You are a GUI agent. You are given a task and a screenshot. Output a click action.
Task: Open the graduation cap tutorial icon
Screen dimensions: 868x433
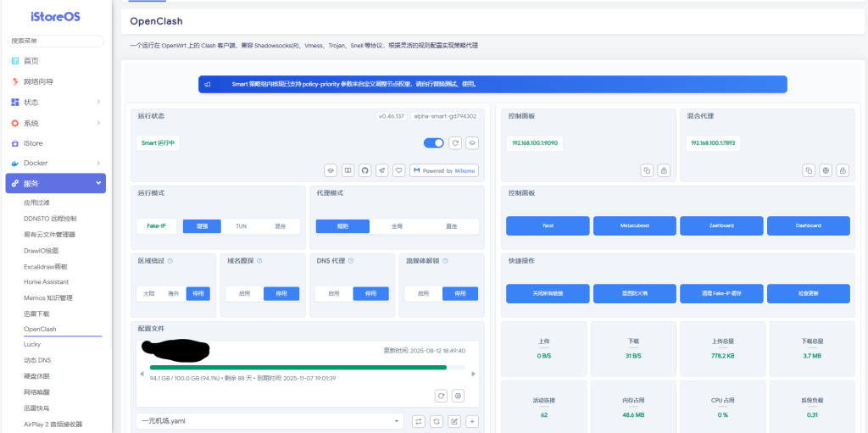point(331,170)
